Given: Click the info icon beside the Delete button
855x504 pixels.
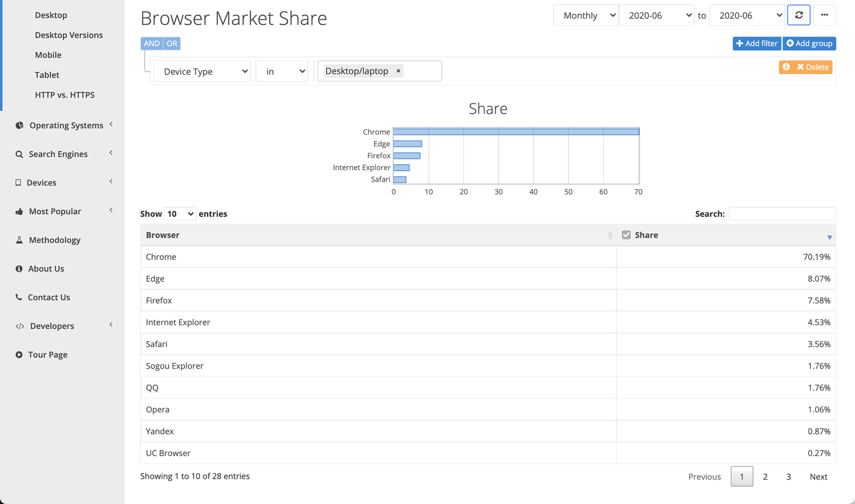Looking at the screenshot, I should click(x=787, y=67).
